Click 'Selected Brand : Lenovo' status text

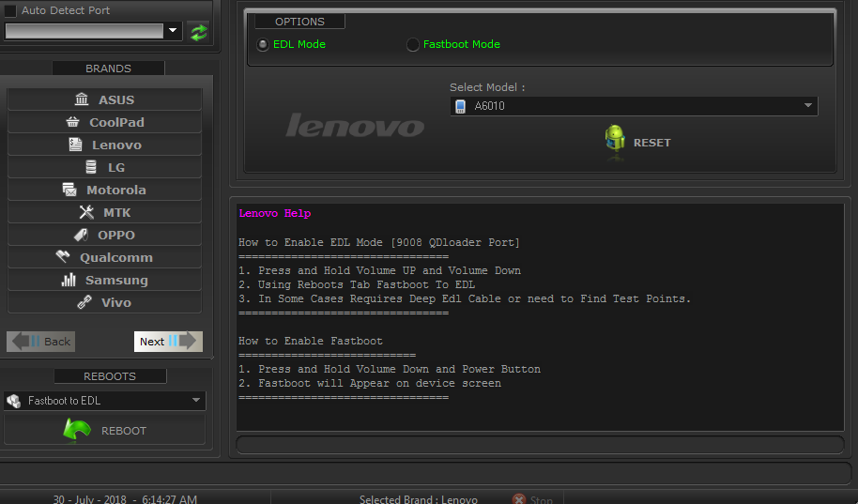[418, 499]
